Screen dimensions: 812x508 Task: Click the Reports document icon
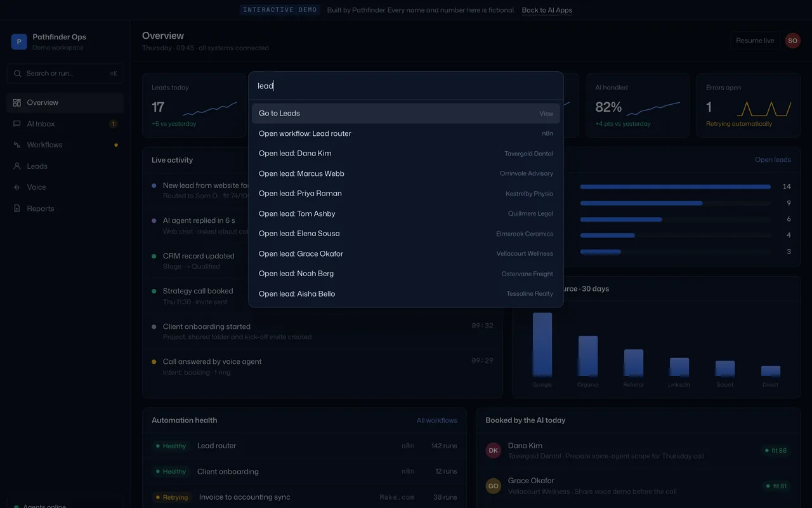(17, 208)
